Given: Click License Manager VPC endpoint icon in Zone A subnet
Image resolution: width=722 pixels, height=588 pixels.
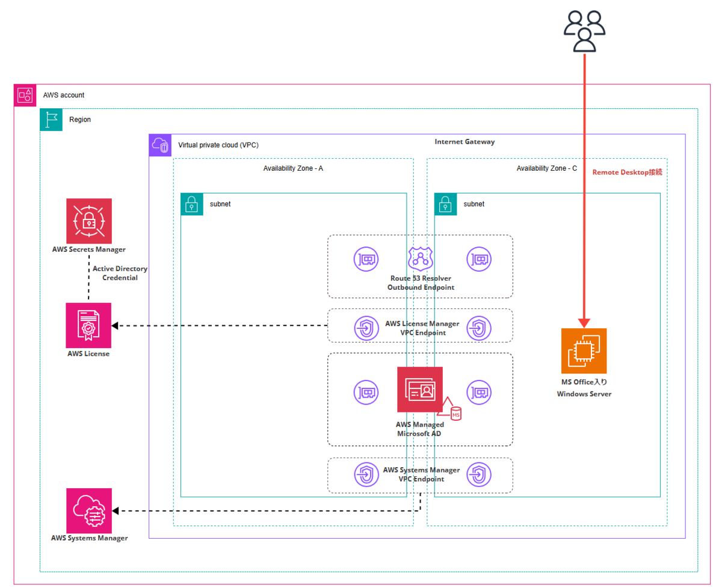Looking at the screenshot, I should [x=365, y=328].
